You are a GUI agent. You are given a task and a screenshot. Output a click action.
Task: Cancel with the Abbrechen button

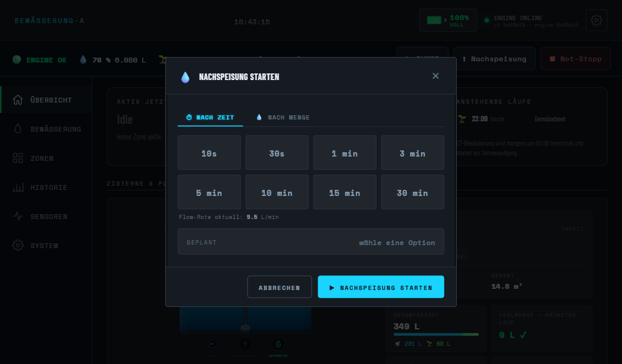coord(279,287)
